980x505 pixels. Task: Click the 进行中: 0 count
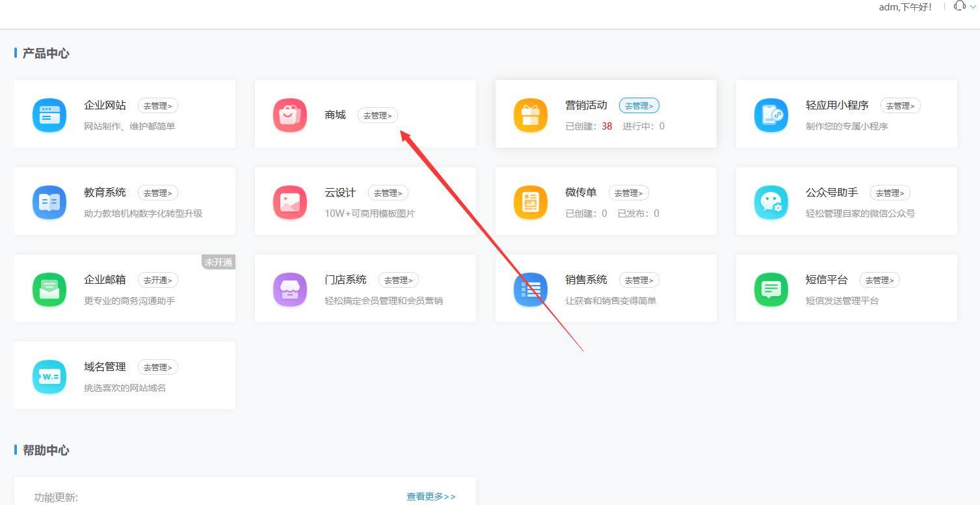pos(644,126)
